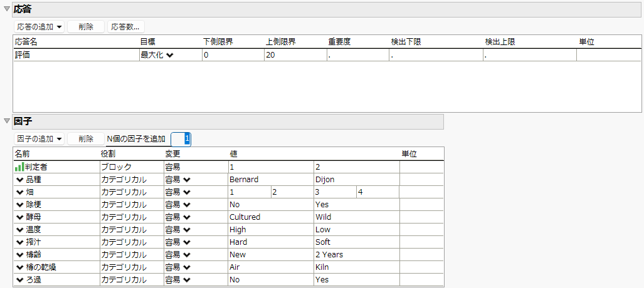Open the 樽の乾燥 factor type arrow

(x=19, y=267)
